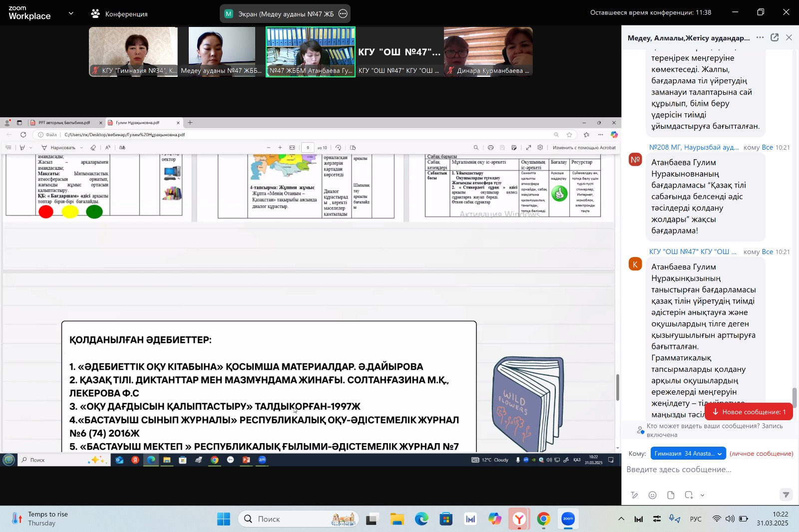This screenshot has width=799, height=532.
Task: Switch to the Конференция tab
Action: tap(120, 14)
